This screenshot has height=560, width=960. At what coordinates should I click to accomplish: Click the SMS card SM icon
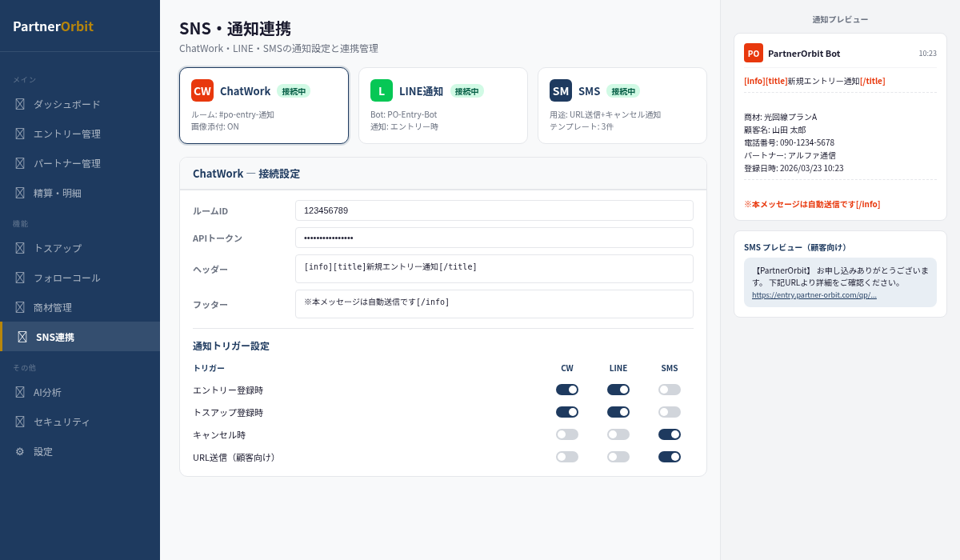click(561, 90)
